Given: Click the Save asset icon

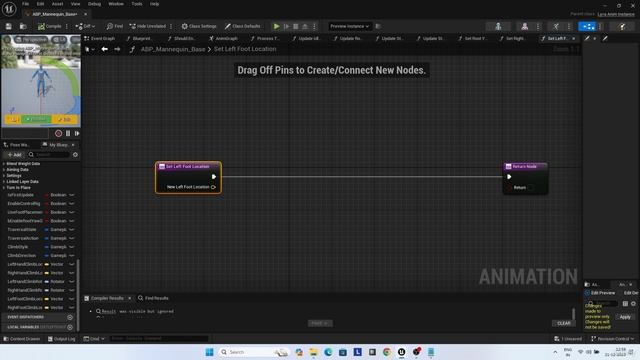Looking at the screenshot, I should pyautogui.click(x=9, y=27).
